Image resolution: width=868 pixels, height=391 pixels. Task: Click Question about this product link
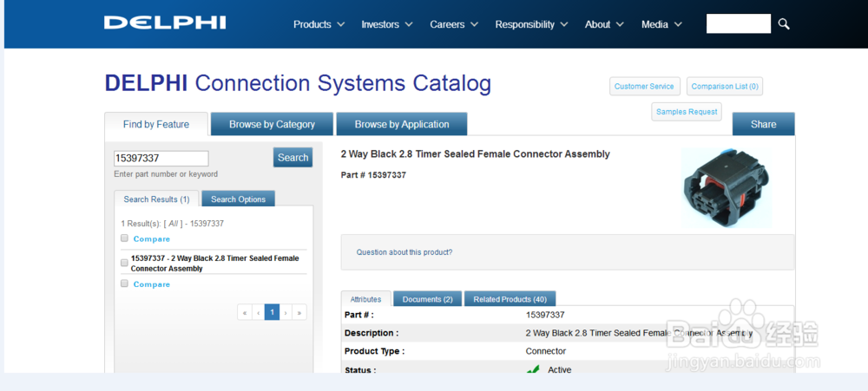404,252
